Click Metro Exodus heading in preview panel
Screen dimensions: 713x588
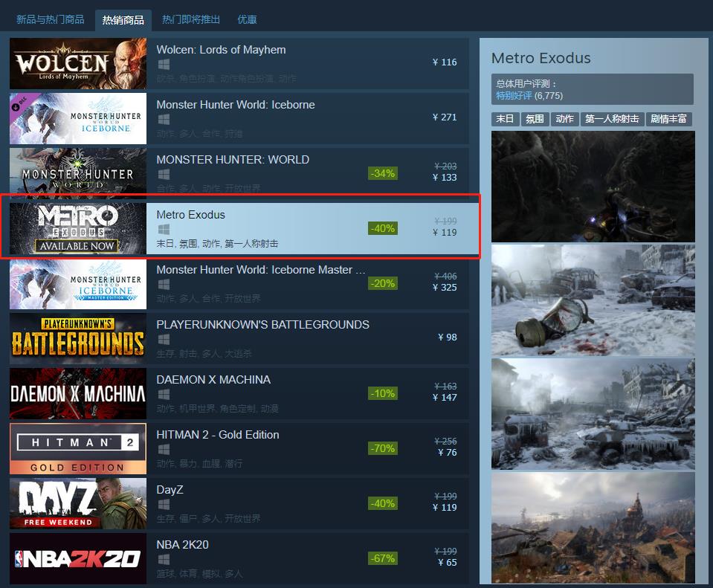pos(541,58)
